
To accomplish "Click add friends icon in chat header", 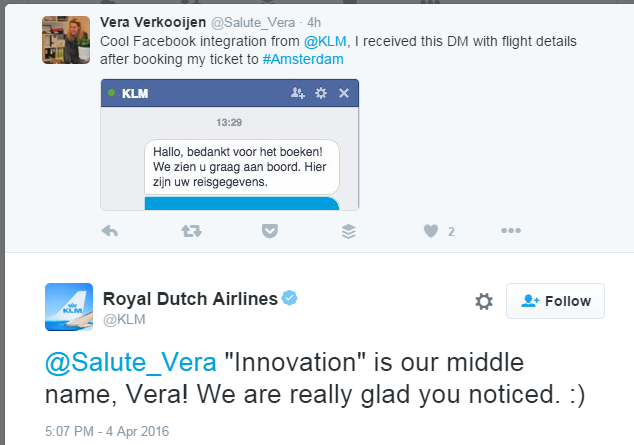I will coord(297,93).
